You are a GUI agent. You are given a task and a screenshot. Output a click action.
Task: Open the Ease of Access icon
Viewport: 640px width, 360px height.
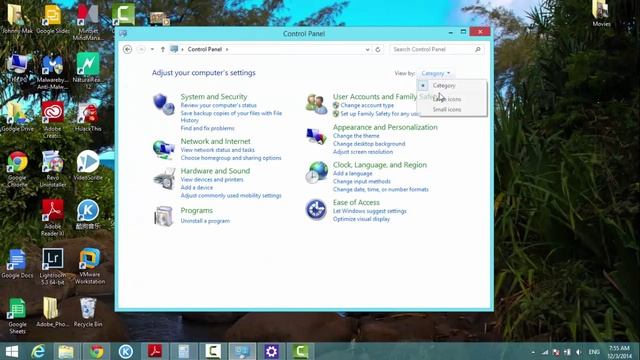[316, 210]
